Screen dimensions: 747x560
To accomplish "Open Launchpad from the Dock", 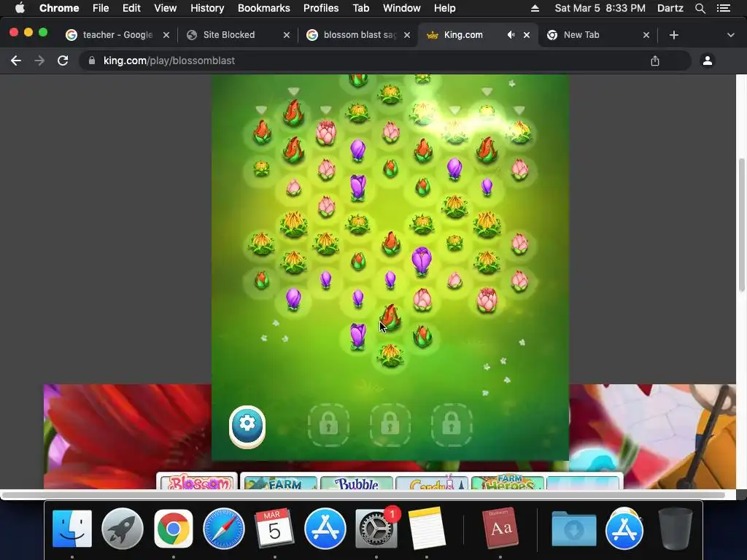I will coord(123,529).
